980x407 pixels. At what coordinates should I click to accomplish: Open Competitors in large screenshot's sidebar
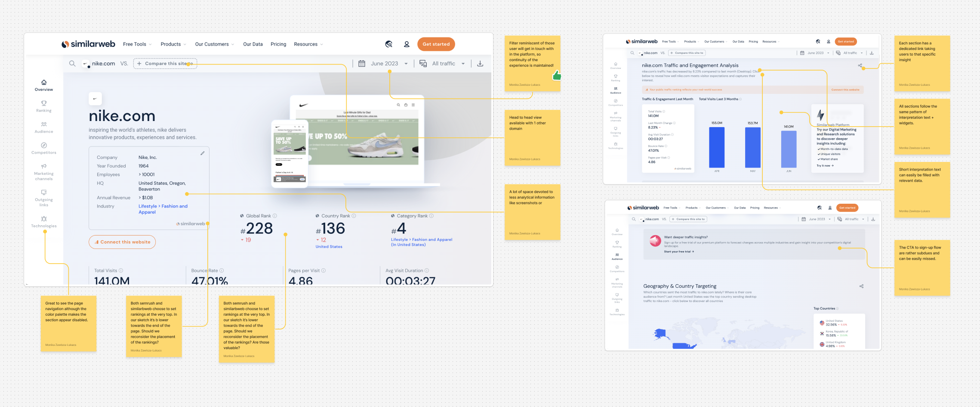(x=44, y=149)
